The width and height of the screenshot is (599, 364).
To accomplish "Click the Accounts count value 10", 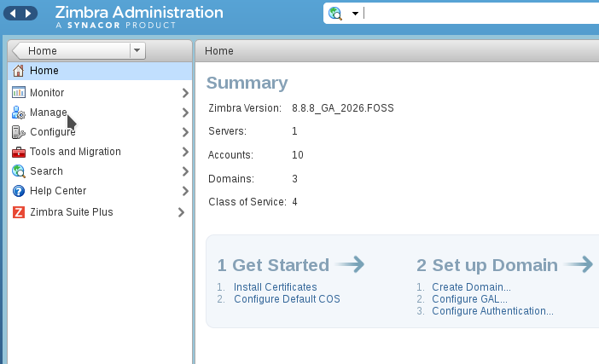I will tap(298, 155).
